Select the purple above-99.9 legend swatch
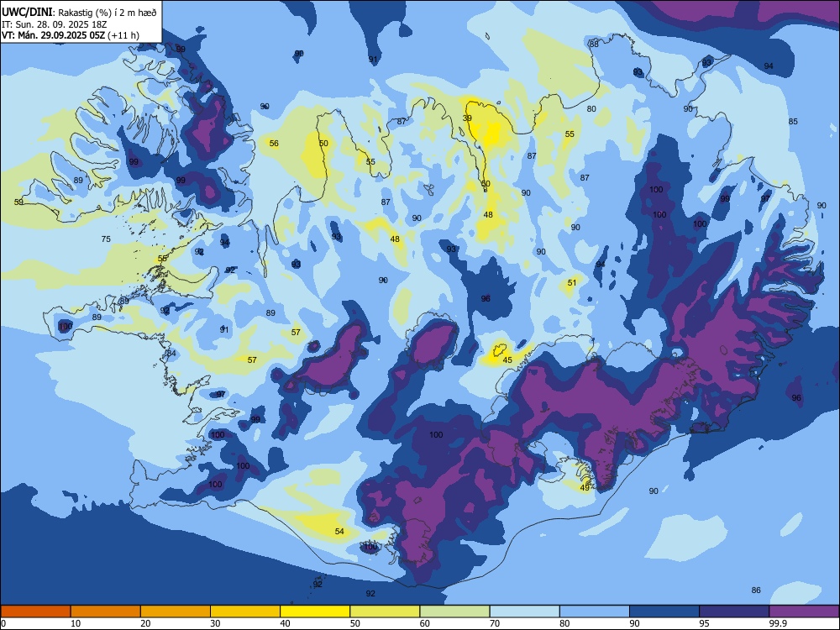This screenshot has width=840, height=630. 804,612
